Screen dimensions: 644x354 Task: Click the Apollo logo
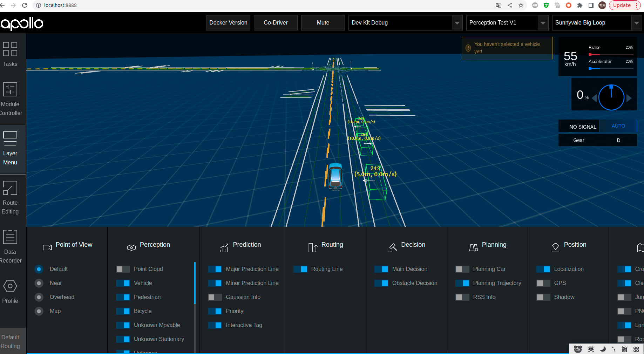tap(22, 23)
